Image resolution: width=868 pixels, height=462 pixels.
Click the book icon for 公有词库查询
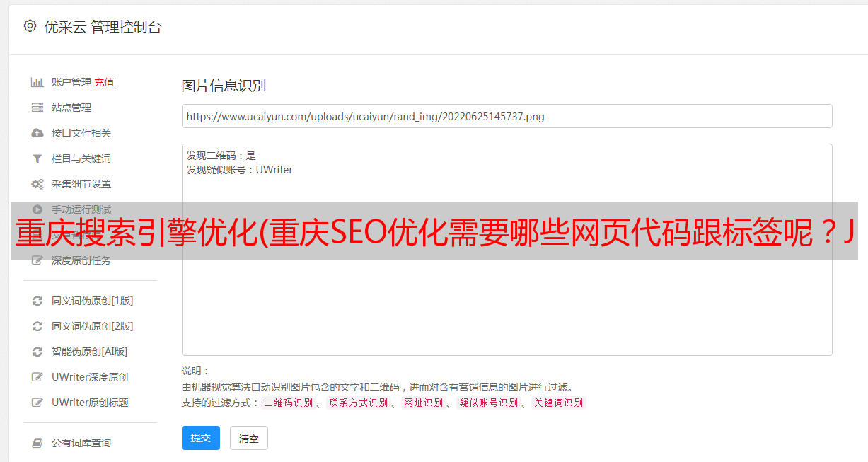[x=37, y=443]
